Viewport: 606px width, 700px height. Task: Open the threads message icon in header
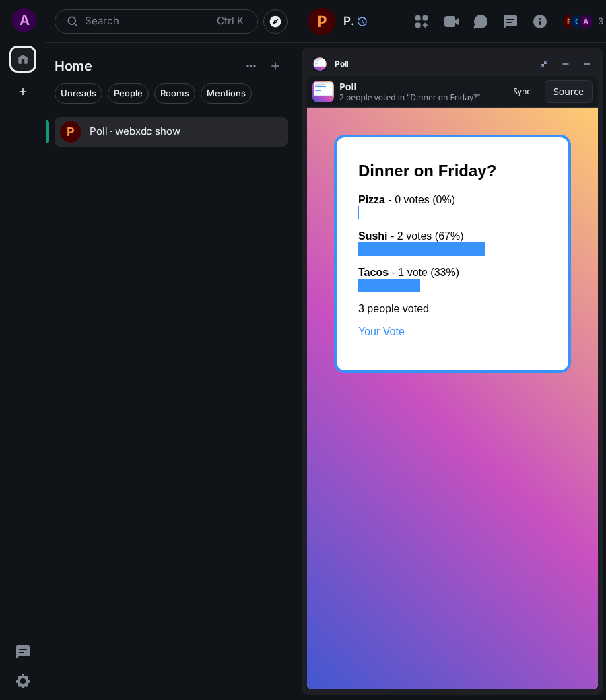point(510,22)
